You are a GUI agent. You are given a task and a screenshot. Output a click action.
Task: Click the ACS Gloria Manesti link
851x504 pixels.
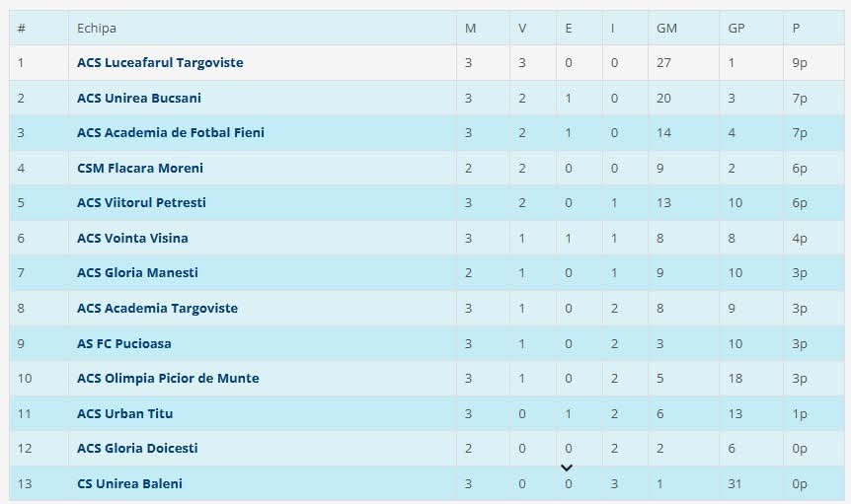[138, 273]
